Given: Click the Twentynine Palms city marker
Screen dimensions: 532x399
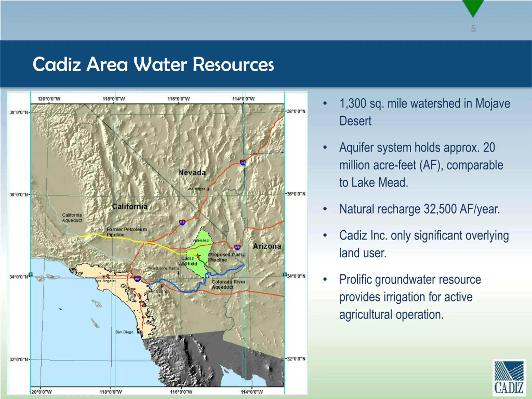Looking at the screenshot, I should click(x=178, y=273).
